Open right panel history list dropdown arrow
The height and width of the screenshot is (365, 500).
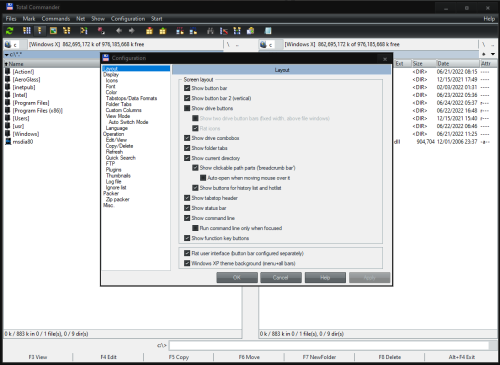click(493, 54)
